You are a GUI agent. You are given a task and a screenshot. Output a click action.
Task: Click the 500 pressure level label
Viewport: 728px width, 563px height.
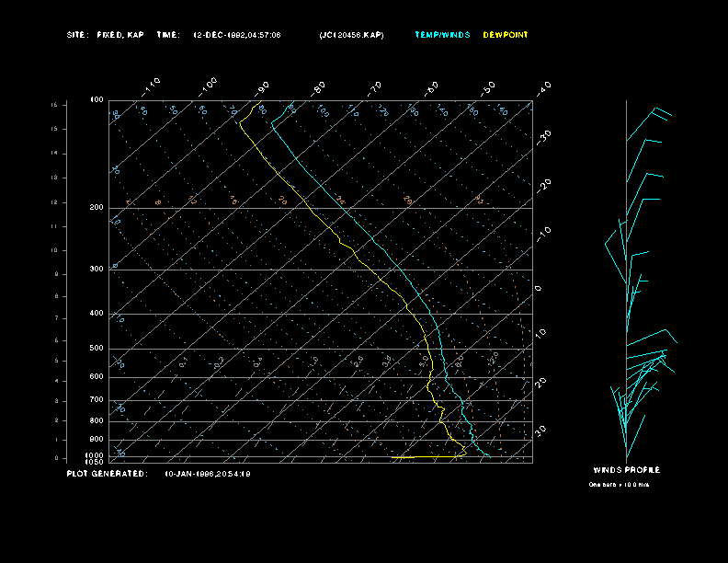pyautogui.click(x=97, y=348)
